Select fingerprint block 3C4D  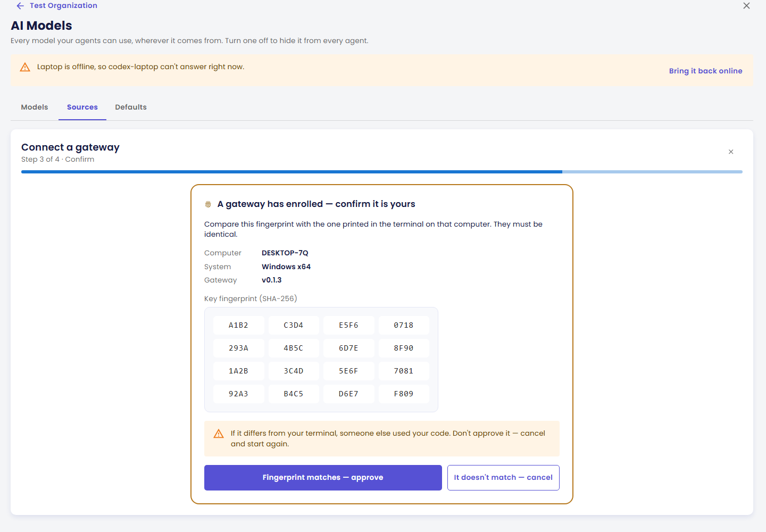click(294, 371)
